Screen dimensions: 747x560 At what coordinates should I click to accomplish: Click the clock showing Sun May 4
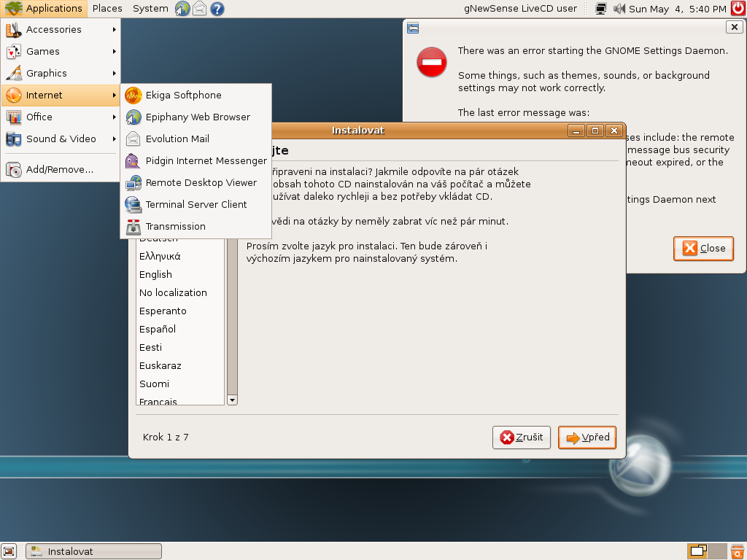pos(677,9)
